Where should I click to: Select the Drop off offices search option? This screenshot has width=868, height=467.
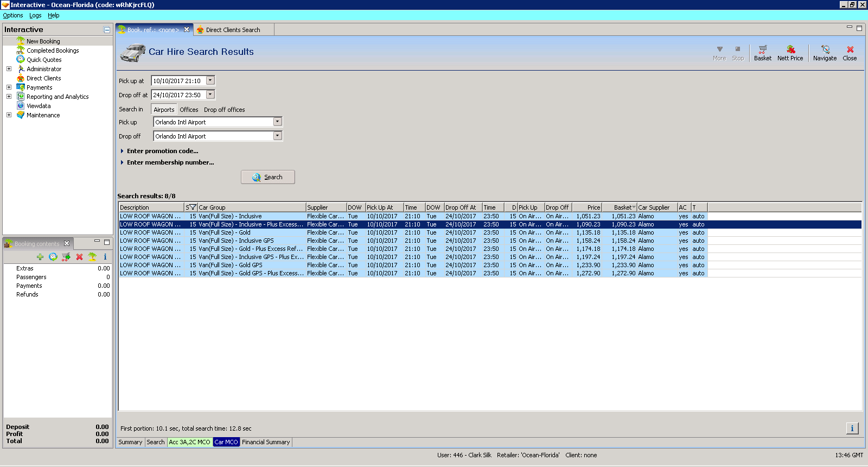click(x=224, y=110)
